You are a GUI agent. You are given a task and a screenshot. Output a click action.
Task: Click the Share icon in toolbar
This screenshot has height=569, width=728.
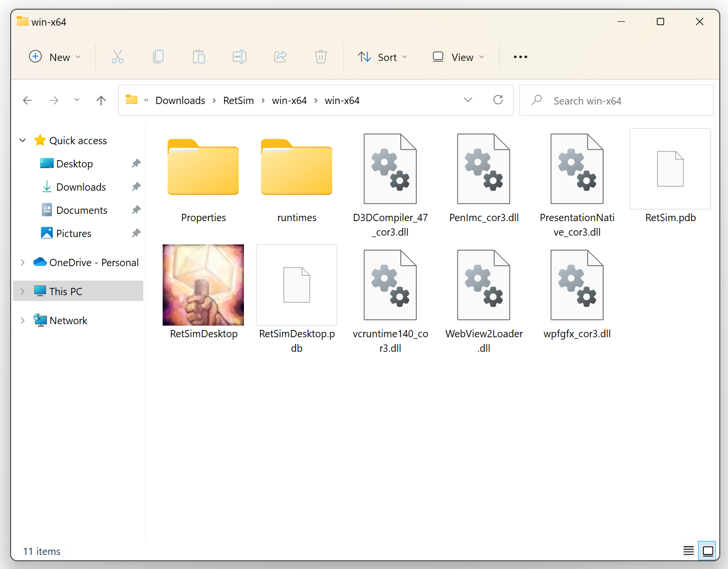(x=280, y=57)
